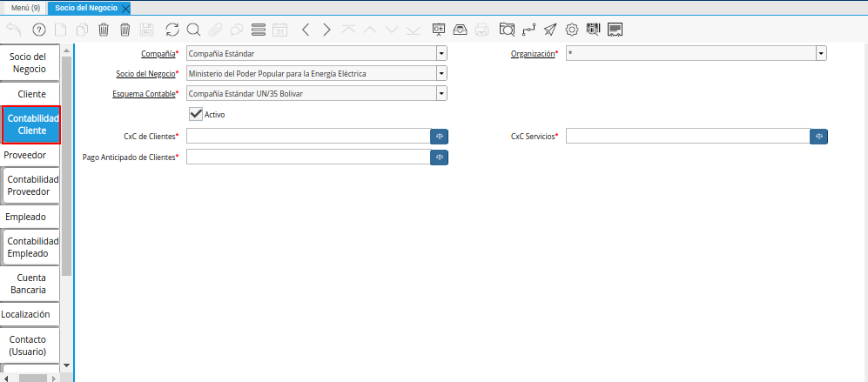The width and height of the screenshot is (868, 382).
Task: Click the second trash can delete-selection icon
Action: point(125,30)
